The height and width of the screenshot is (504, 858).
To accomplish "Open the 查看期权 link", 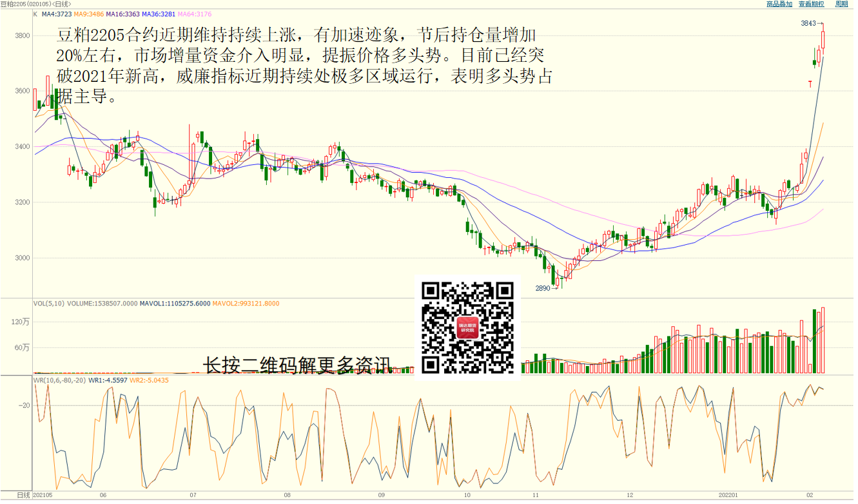I will 811,4.
